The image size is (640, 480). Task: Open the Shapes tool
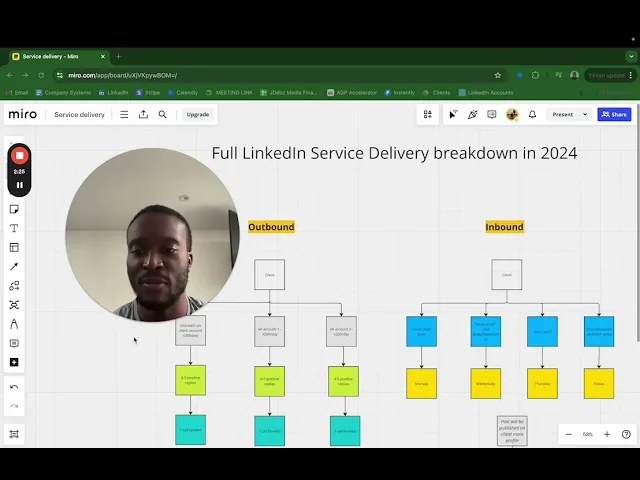tap(14, 286)
